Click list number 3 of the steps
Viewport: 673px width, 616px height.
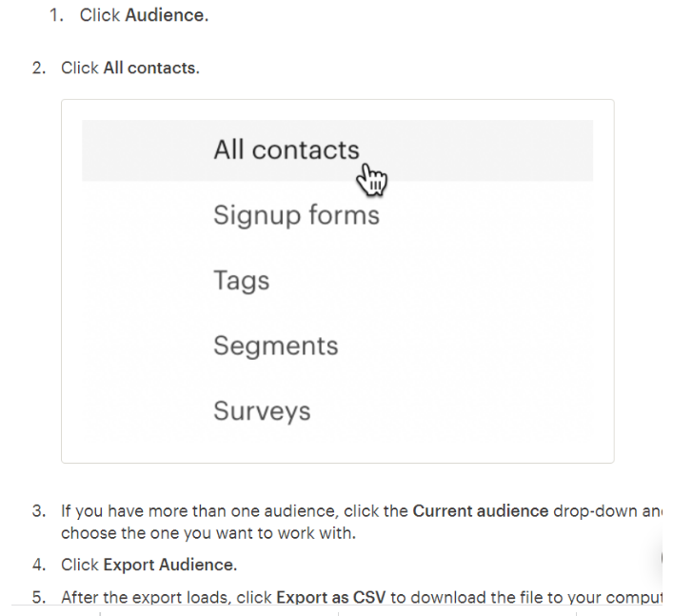click(x=38, y=511)
